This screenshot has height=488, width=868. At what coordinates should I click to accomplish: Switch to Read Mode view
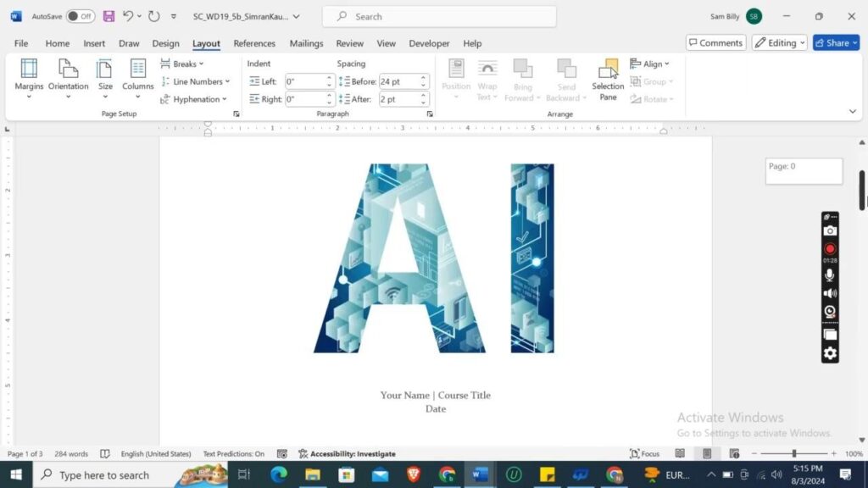point(680,454)
